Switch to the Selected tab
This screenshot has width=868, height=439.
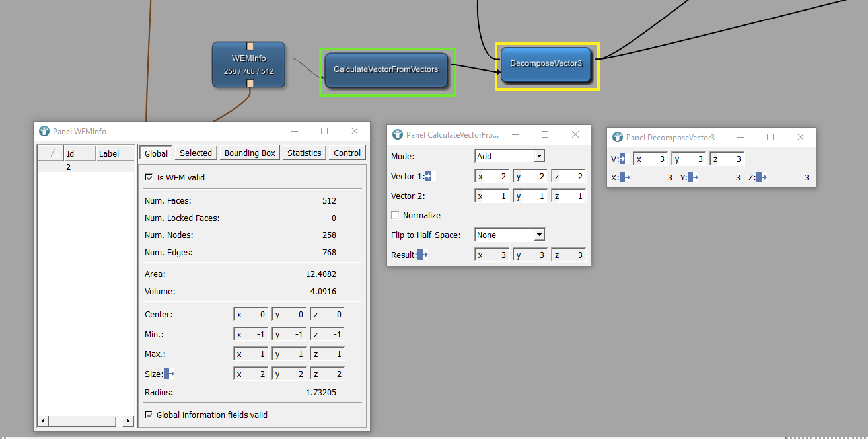click(x=196, y=153)
